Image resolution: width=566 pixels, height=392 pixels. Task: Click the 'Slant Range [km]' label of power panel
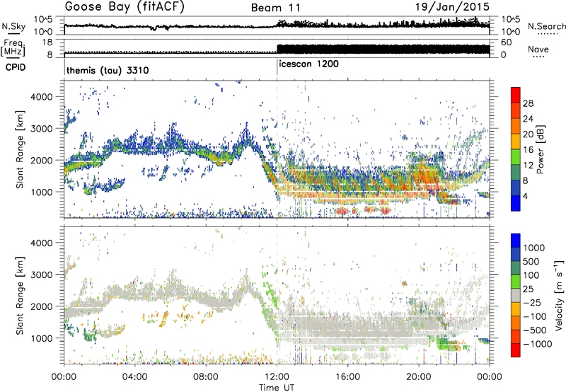point(20,149)
